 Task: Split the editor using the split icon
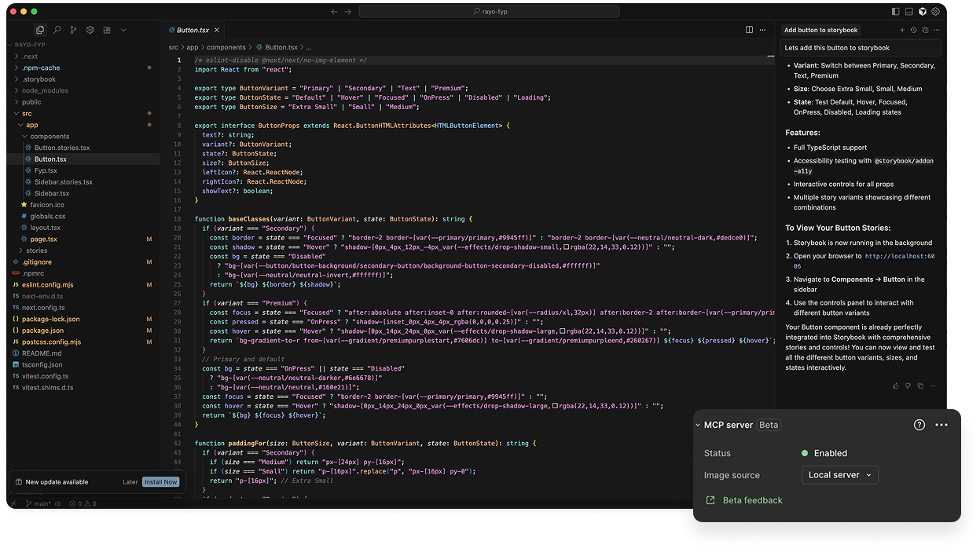[747, 29]
